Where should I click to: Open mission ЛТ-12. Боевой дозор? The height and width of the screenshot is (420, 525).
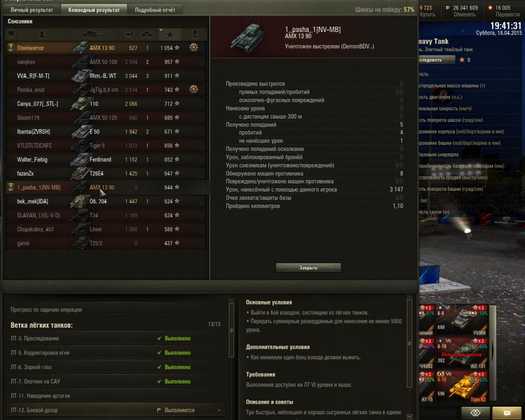click(x=117, y=410)
